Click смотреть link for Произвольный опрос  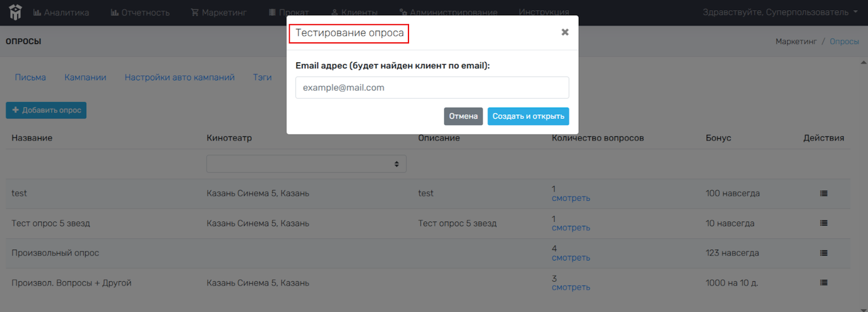point(571,258)
